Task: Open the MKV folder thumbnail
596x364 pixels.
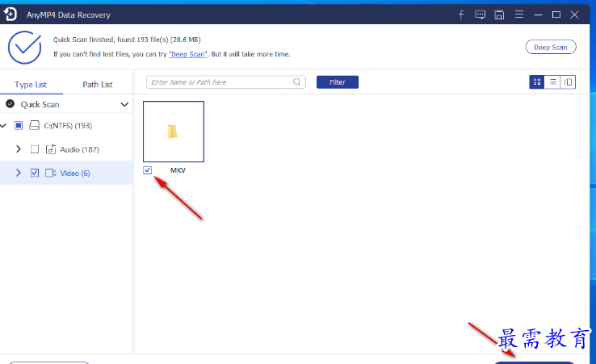Action: point(174,132)
